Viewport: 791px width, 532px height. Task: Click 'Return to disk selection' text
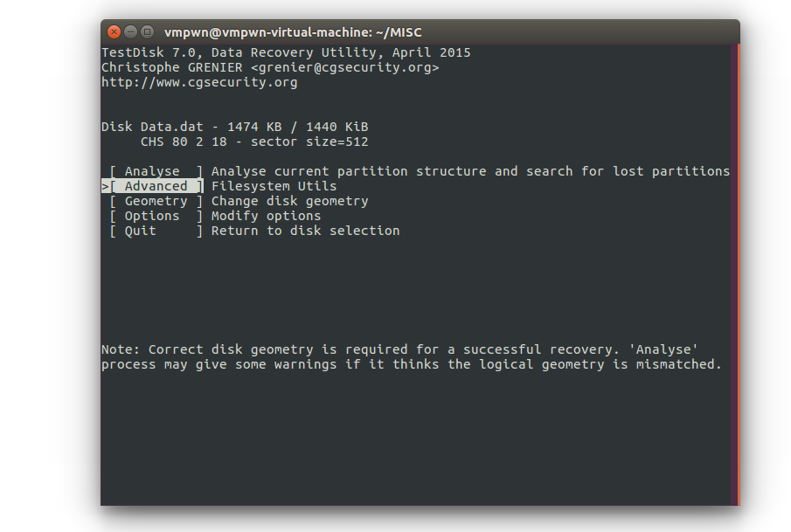tap(306, 231)
